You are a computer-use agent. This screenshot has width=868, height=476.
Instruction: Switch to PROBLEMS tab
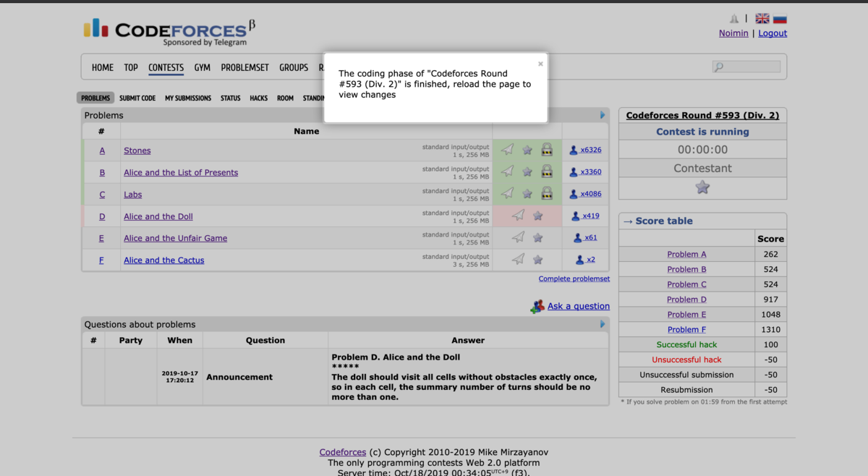tap(95, 98)
